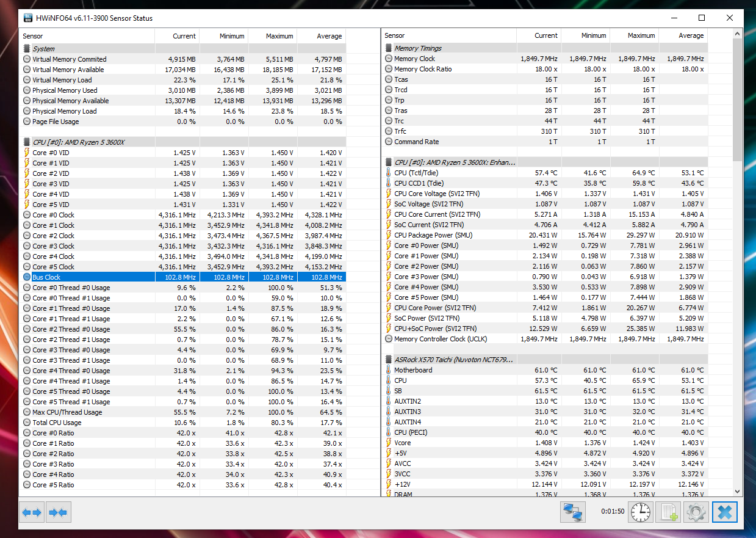Click the Motherboard thermometer icon
This screenshot has height=538, width=756.
click(x=389, y=370)
